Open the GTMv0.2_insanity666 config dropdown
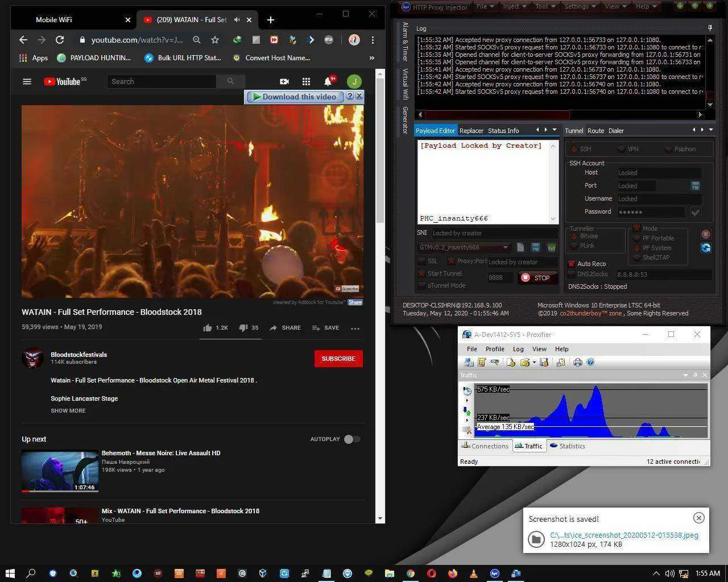The height and width of the screenshot is (582, 728). click(464, 247)
